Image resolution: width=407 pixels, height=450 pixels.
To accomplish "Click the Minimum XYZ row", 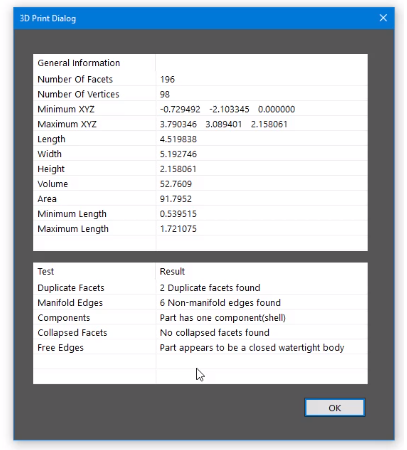I will pyautogui.click(x=200, y=109).
